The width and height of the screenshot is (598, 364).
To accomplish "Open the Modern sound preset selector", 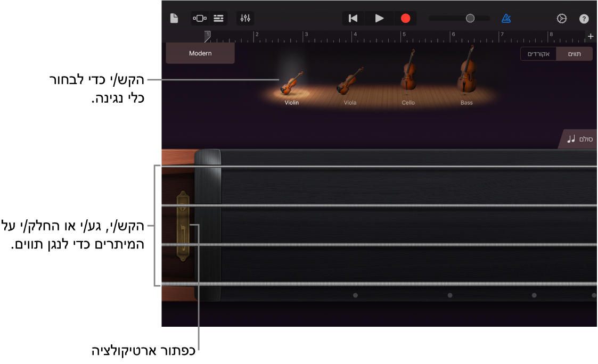I will coord(200,53).
